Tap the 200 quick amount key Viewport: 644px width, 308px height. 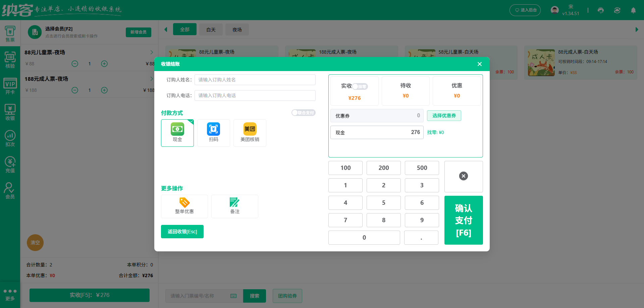[384, 168]
